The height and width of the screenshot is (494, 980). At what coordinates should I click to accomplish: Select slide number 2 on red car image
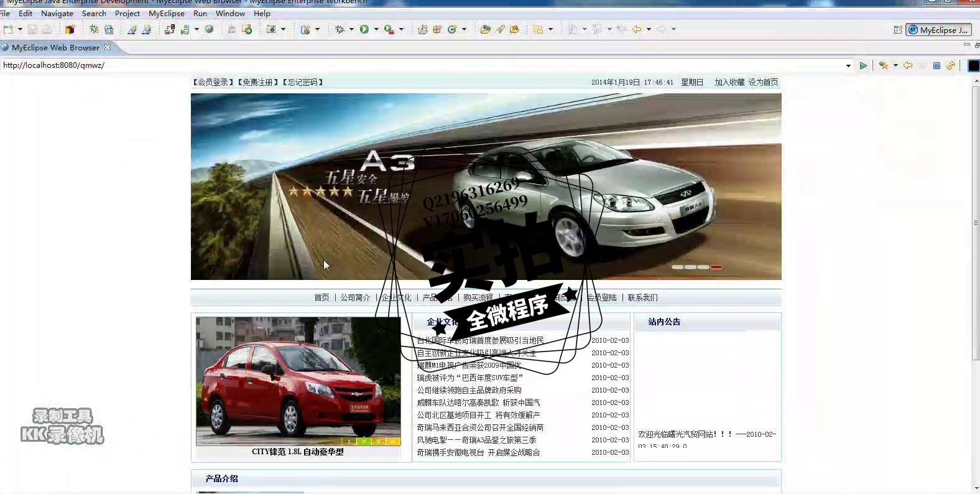tap(364, 441)
